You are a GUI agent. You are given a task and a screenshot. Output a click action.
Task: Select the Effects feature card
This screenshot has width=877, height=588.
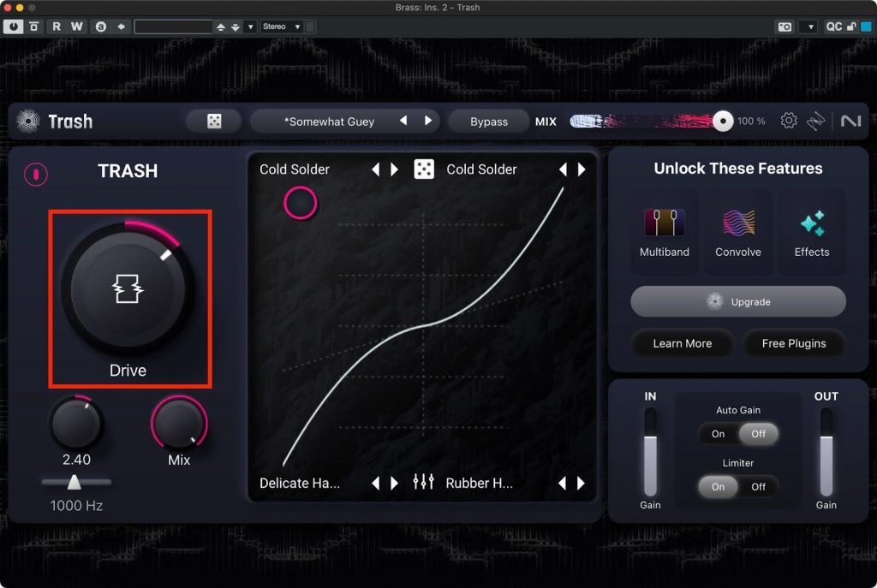coord(812,231)
